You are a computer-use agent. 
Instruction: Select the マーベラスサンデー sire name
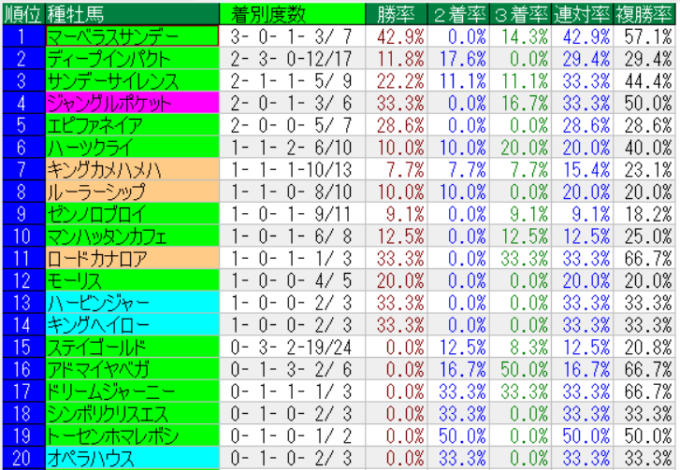(x=130, y=35)
